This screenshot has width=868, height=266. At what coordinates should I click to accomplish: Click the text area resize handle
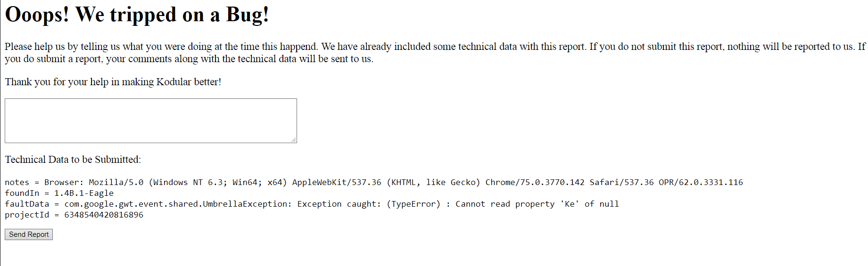point(294,140)
